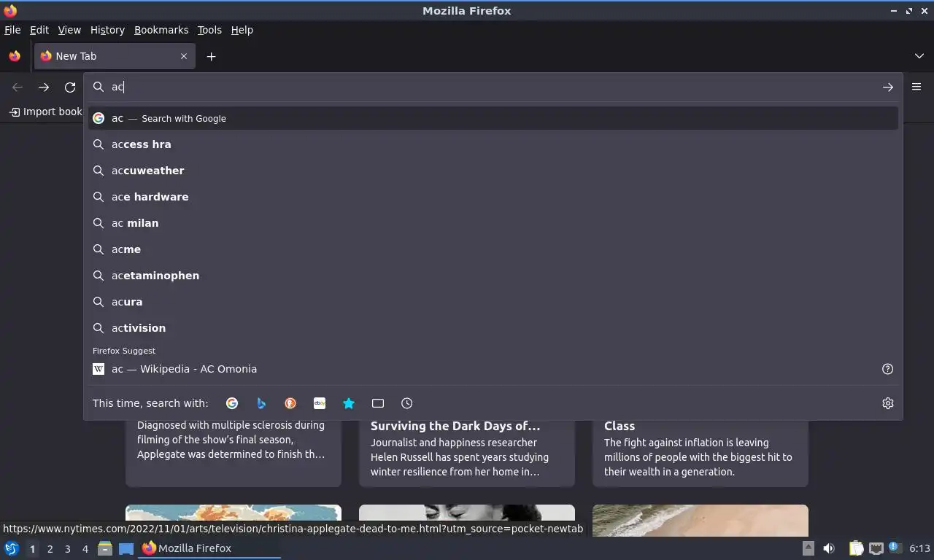Close the New Tab tab

tap(184, 56)
